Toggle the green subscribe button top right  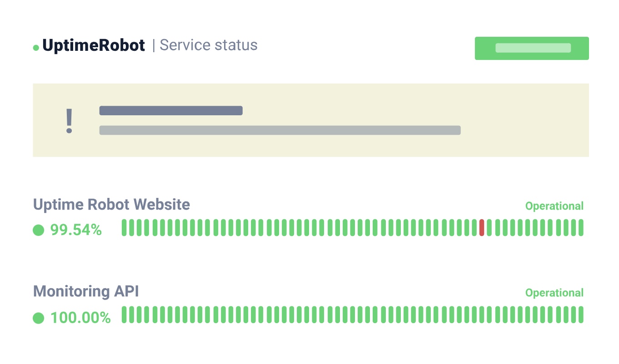pyautogui.click(x=532, y=48)
